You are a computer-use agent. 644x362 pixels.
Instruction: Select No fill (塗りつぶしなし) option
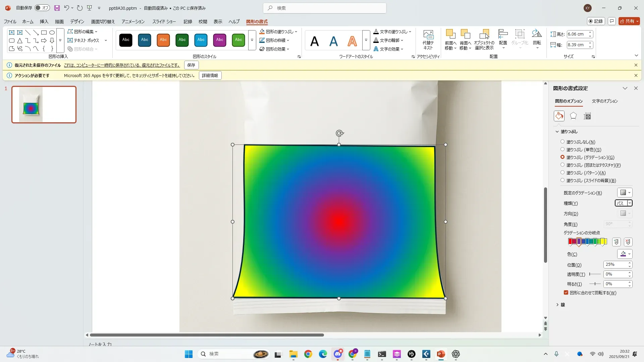(x=562, y=142)
